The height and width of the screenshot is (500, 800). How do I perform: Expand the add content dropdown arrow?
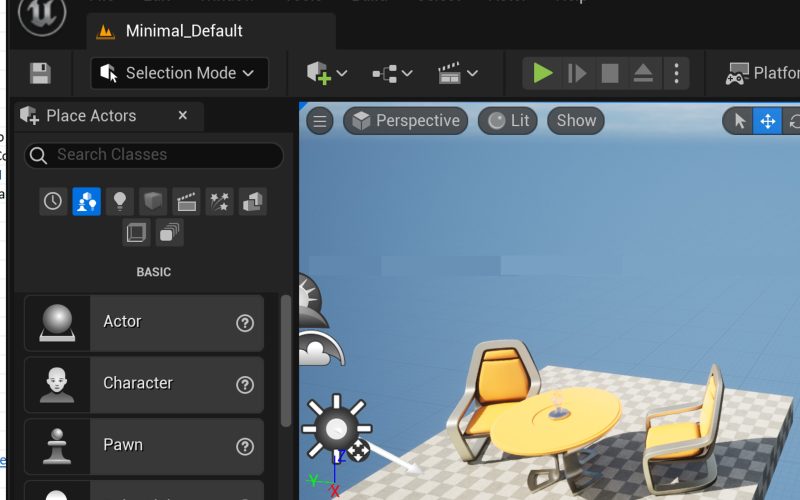342,73
